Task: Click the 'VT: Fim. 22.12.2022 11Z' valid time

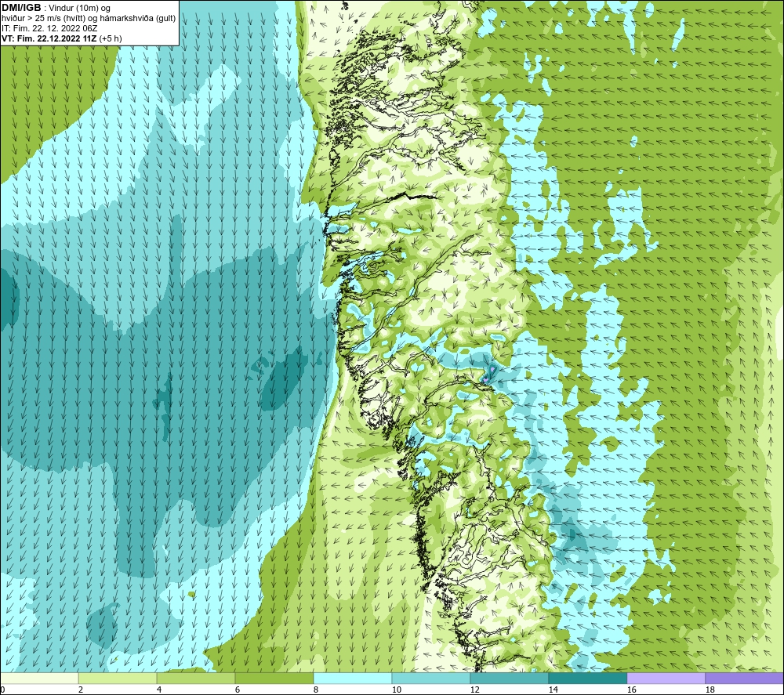Action: (x=49, y=38)
